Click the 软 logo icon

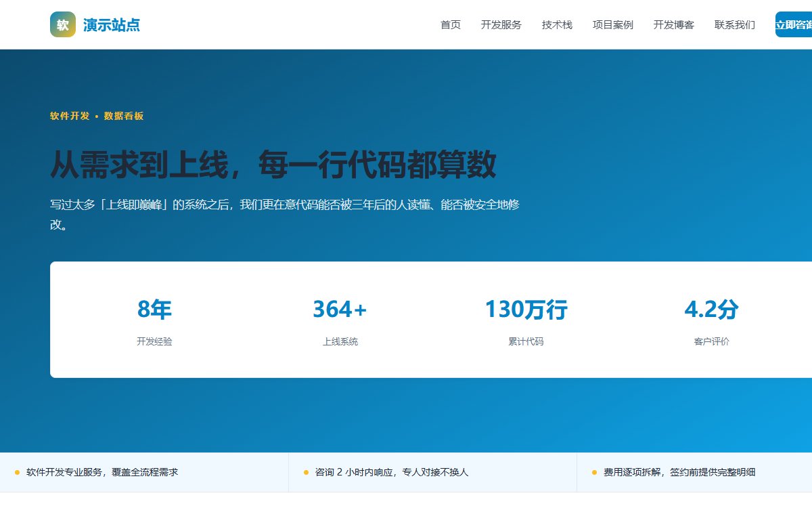(x=63, y=24)
